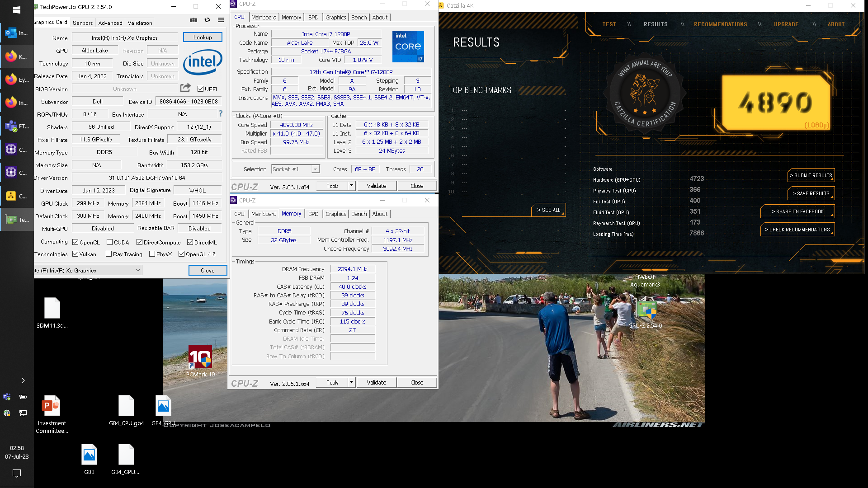Switch to the Sensors tab in GPU-Z
This screenshot has width=868, height=488.
point(83,23)
